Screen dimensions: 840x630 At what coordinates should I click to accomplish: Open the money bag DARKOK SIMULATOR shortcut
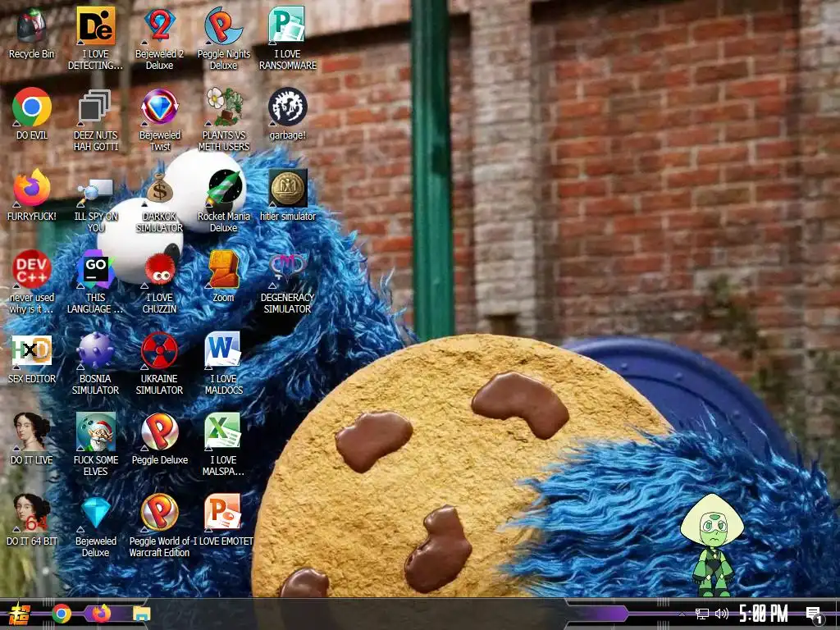(160, 202)
